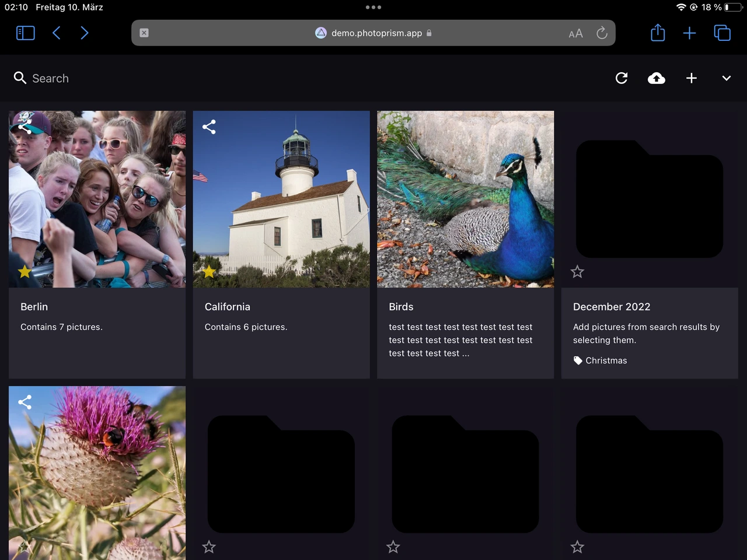This screenshot has height=560, width=747.
Task: Toggle favorite star on the folder album directly below California
Action: coord(209,547)
